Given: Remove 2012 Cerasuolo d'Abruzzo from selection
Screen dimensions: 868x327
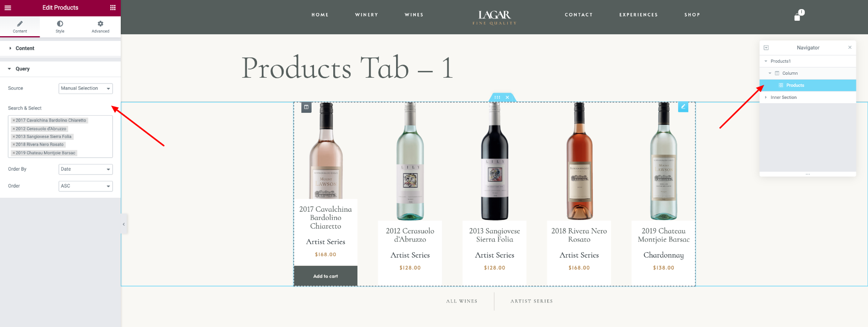Looking at the screenshot, I should coord(14,129).
